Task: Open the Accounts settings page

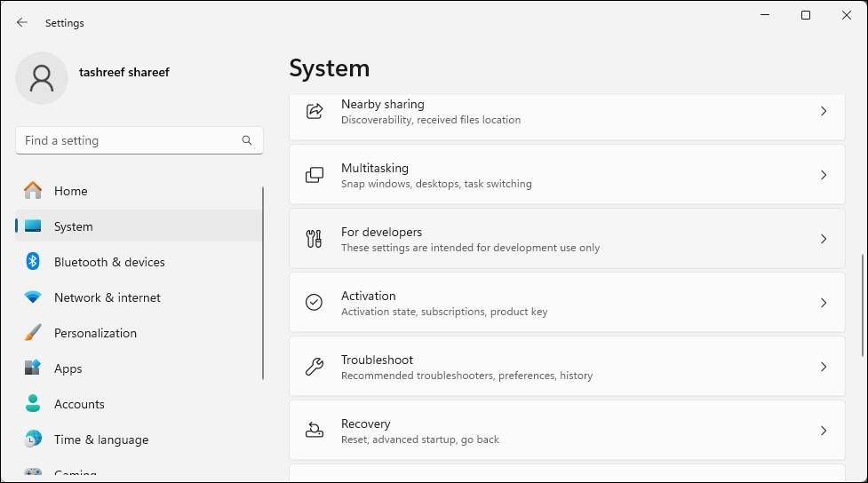Action: click(79, 404)
